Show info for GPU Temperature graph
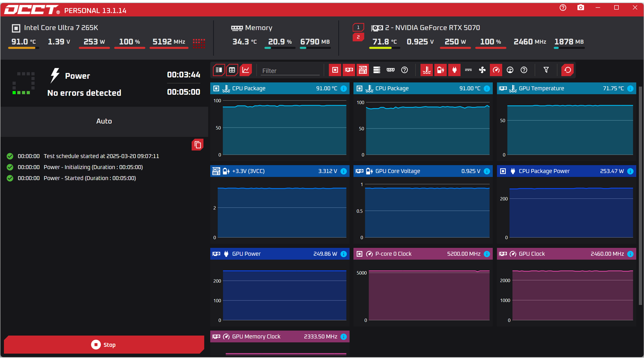Screen dimensions: 644x361 [630, 88]
